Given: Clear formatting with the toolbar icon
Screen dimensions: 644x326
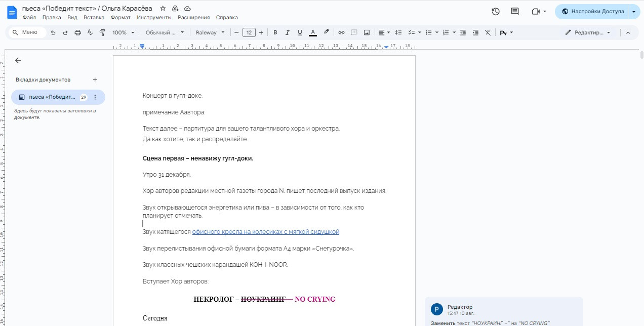Looking at the screenshot, I should (488, 32).
